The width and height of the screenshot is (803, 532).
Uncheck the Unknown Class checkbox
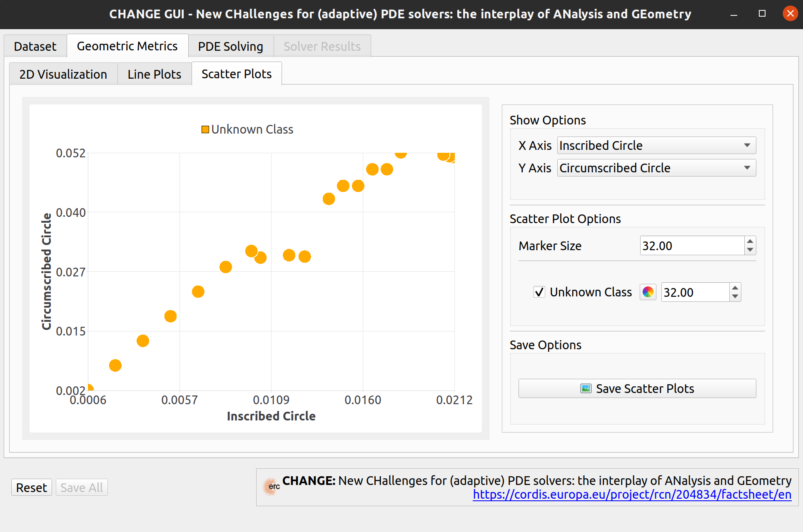(x=539, y=292)
